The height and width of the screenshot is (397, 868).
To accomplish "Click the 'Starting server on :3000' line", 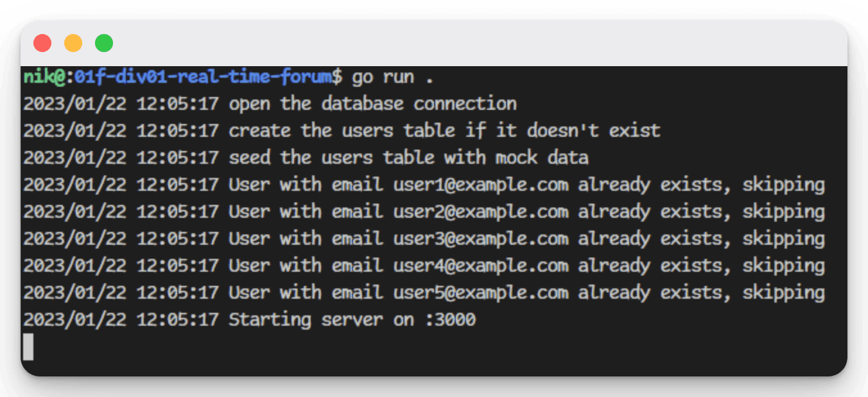I will pyautogui.click(x=249, y=319).
